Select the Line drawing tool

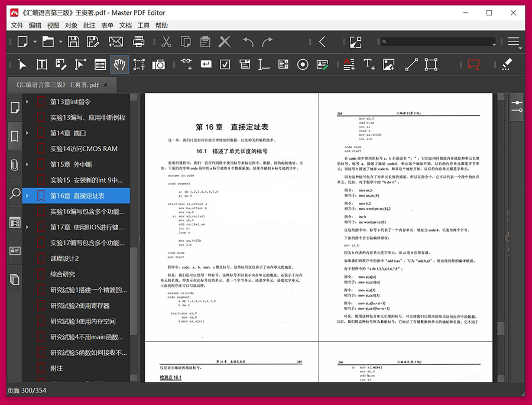click(411, 64)
